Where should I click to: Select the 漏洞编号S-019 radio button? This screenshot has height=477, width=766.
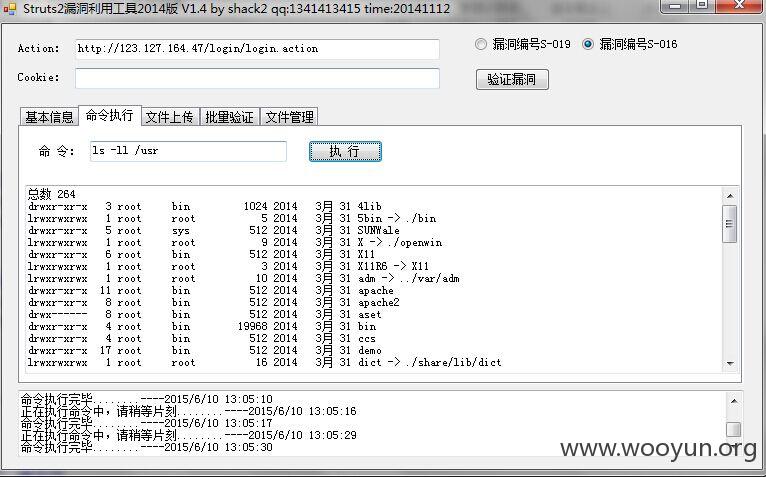point(523,44)
